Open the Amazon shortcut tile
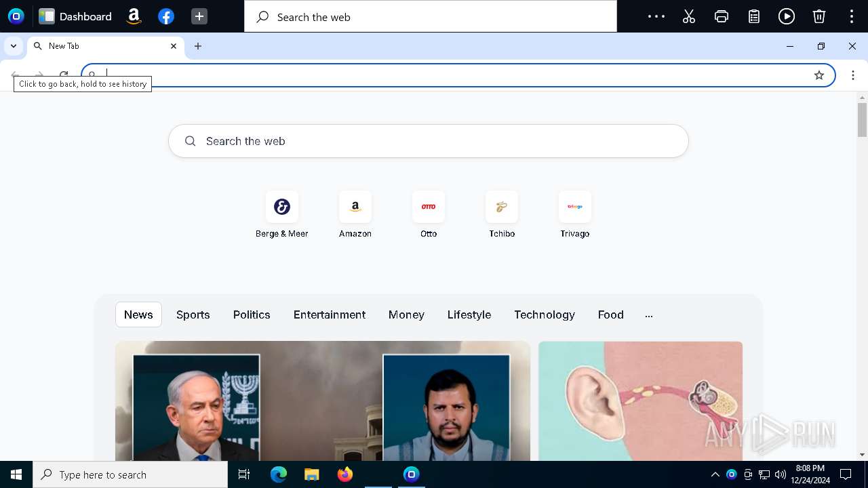 355,215
